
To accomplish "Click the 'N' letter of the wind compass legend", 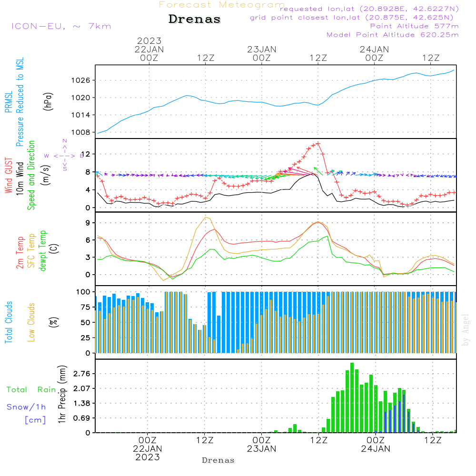I will [x=65, y=141].
